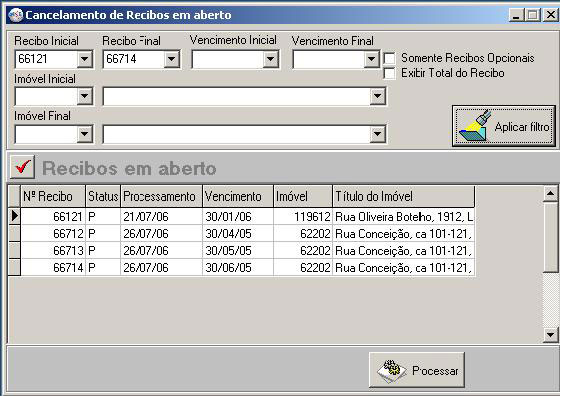Viewport: 563px width, 396px height.
Task: Click the Nº Recibo column header
Action: point(53,196)
